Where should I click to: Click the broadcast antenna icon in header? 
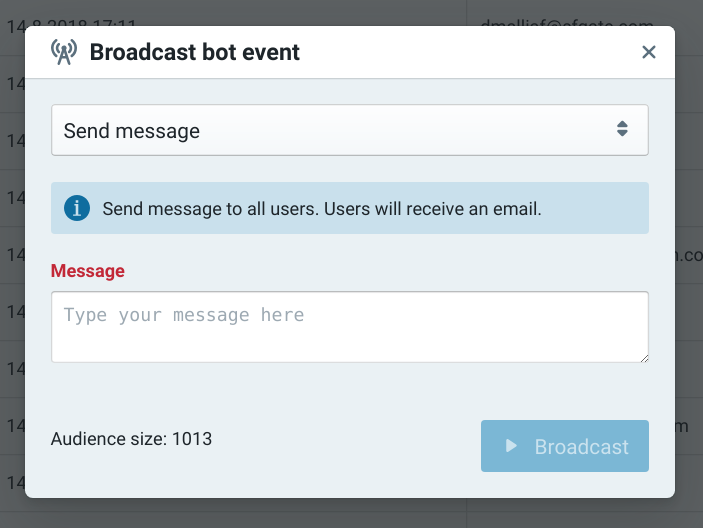click(64, 53)
